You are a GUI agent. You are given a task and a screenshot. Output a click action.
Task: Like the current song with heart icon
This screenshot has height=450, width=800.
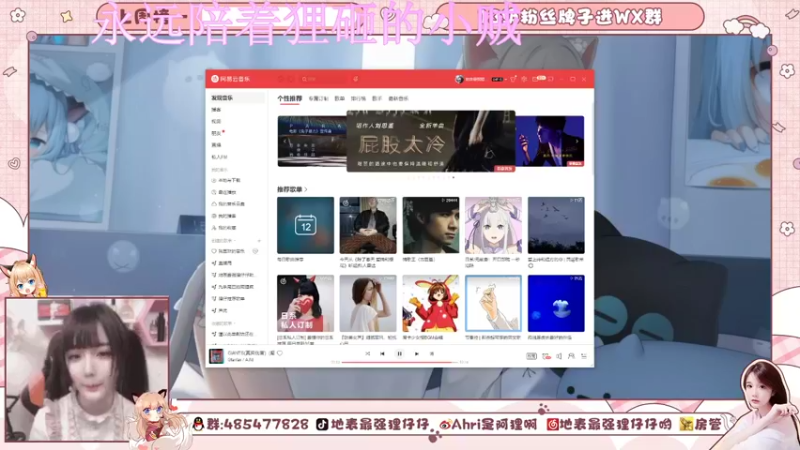(280, 353)
